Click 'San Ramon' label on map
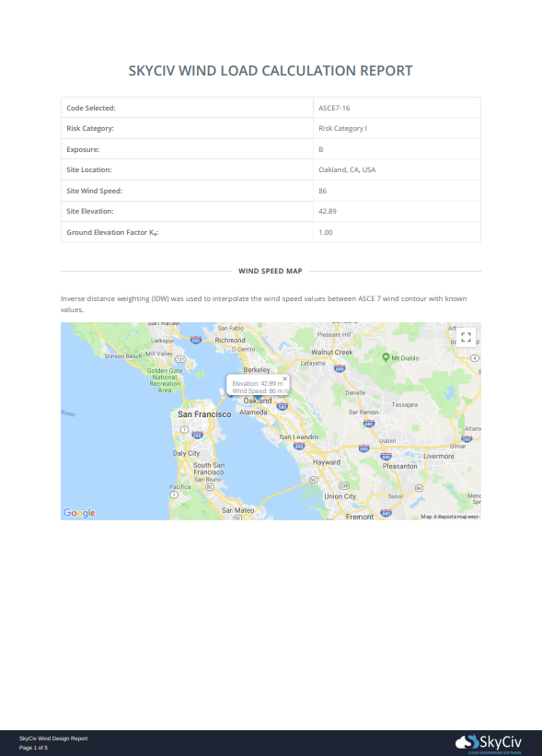The height and width of the screenshot is (756, 542). (363, 413)
